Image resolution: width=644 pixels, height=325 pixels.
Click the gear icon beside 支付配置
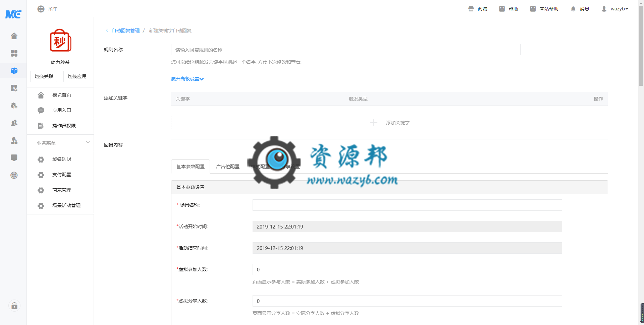coord(41,175)
